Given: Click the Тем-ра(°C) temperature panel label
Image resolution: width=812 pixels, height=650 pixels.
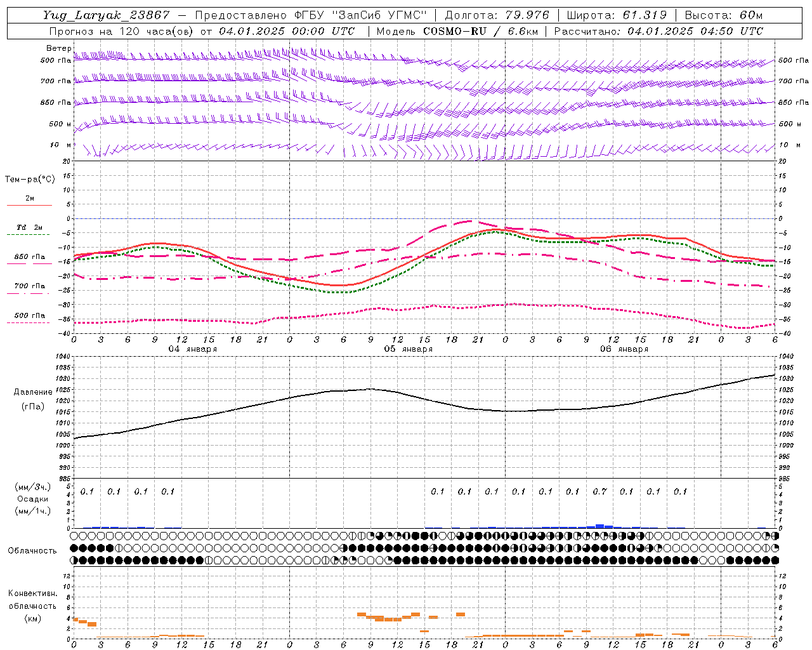Looking at the screenshot, I should click(30, 179).
